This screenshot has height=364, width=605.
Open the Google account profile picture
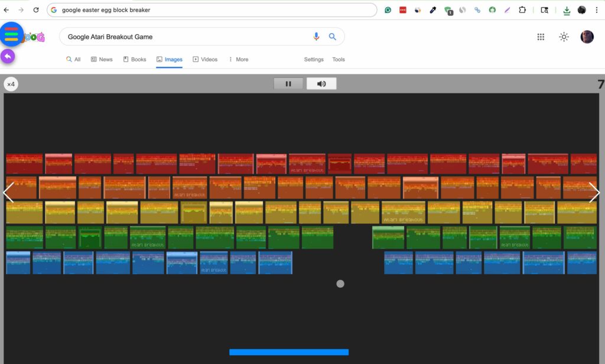[x=587, y=37]
